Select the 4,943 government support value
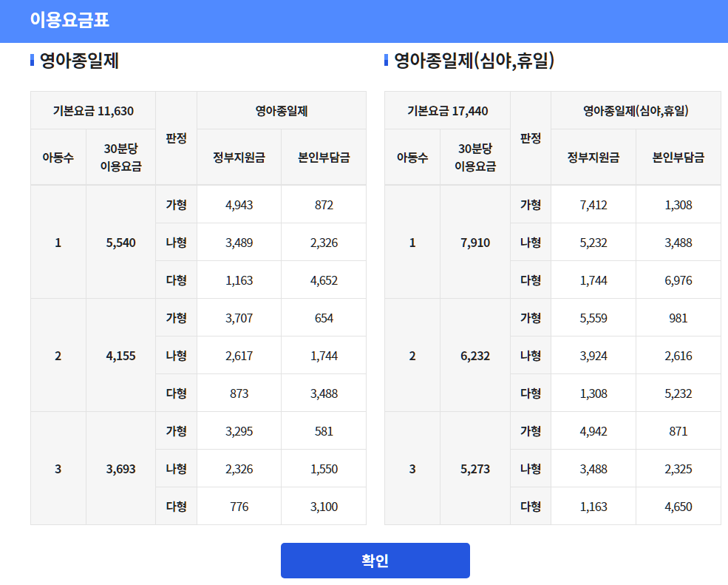 239,205
